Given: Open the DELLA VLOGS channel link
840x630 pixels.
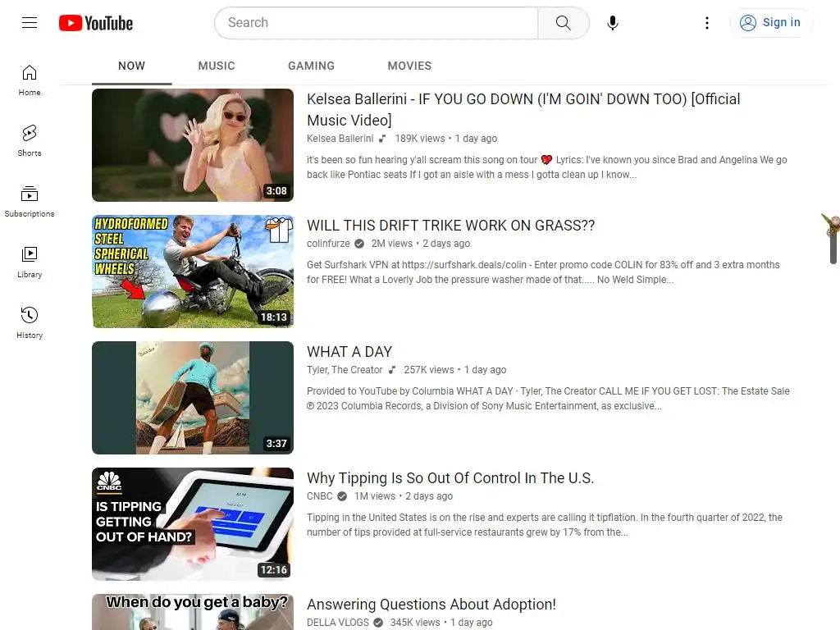Looking at the screenshot, I should 337,623.
